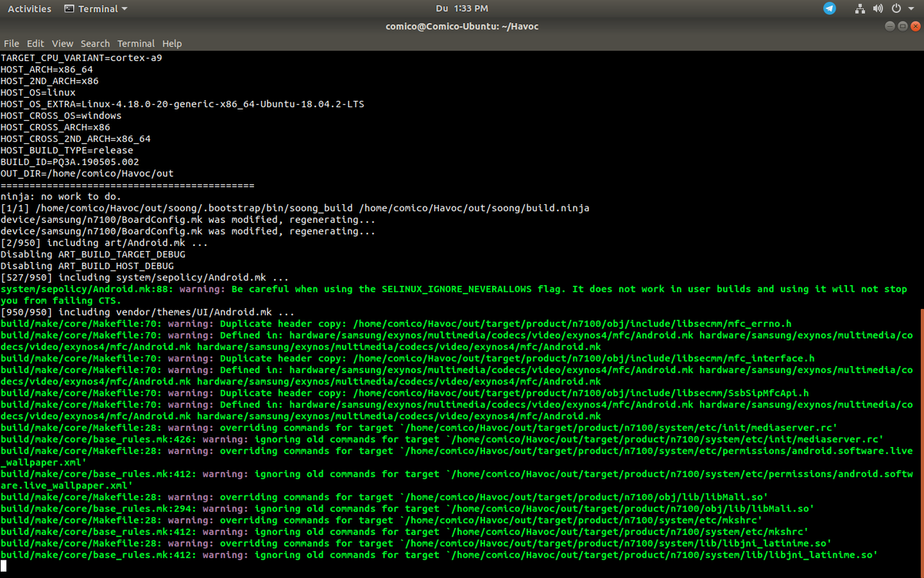Click the overriding commands warning for mediaserver.rc
The image size is (924, 578).
tap(420, 428)
